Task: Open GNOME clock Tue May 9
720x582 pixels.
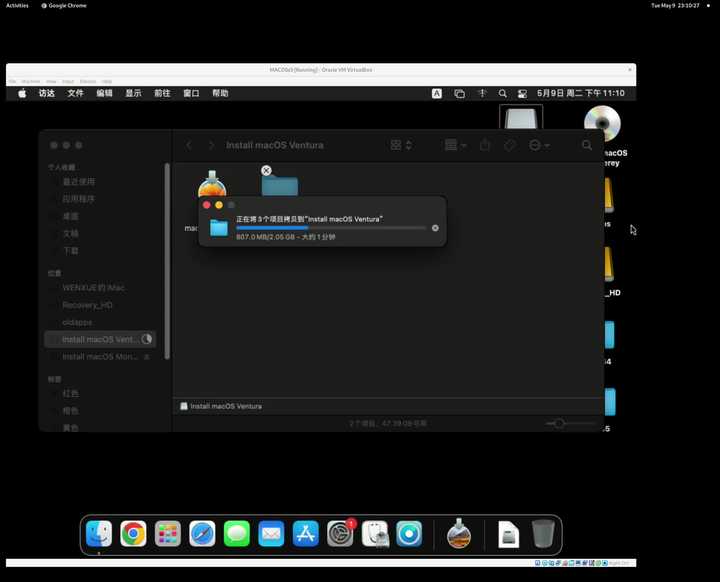Action: click(x=675, y=6)
